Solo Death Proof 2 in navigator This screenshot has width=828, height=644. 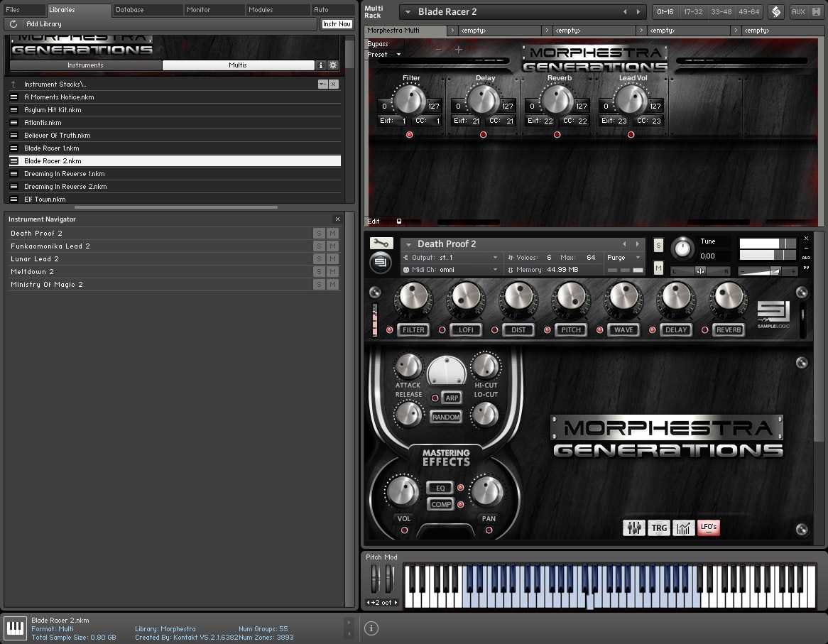click(319, 234)
